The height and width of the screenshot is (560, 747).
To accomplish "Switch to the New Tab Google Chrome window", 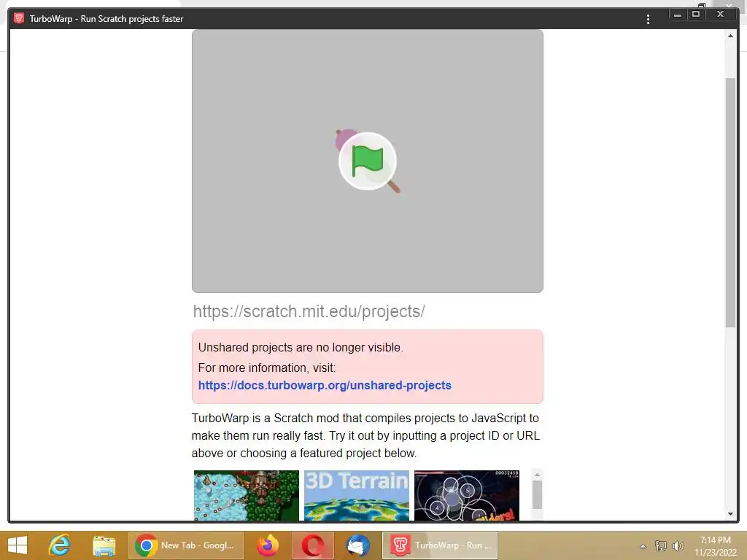I will click(186, 545).
